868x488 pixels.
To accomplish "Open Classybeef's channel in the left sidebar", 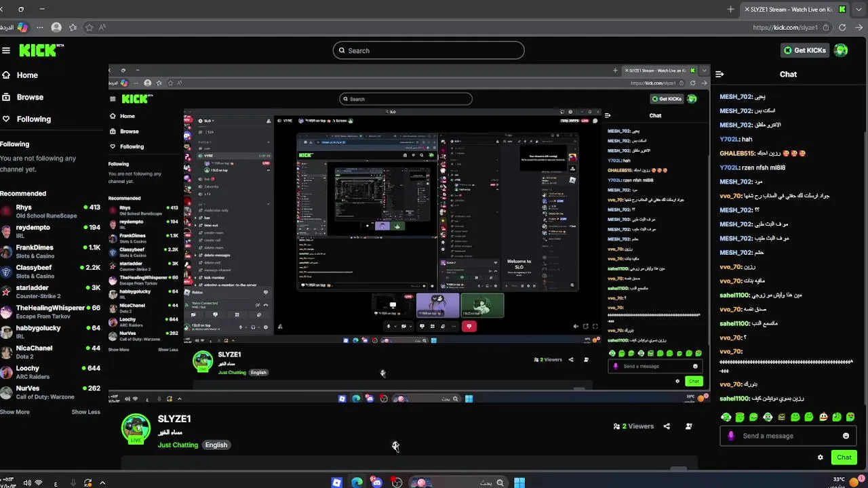I will pos(50,271).
